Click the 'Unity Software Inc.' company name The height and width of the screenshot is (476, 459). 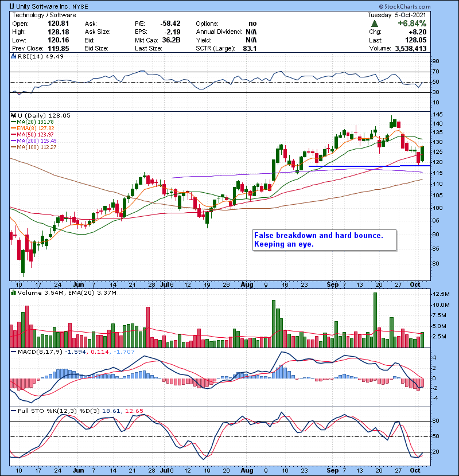[42, 6]
